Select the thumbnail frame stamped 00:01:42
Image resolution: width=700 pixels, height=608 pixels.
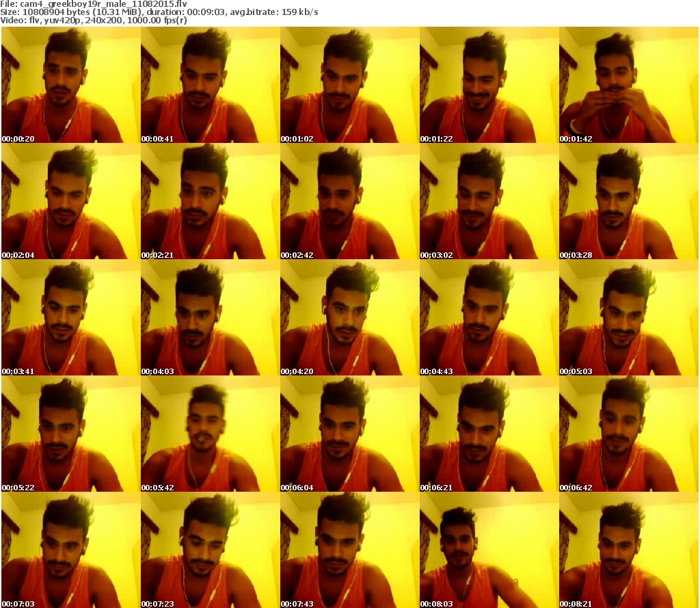click(629, 85)
